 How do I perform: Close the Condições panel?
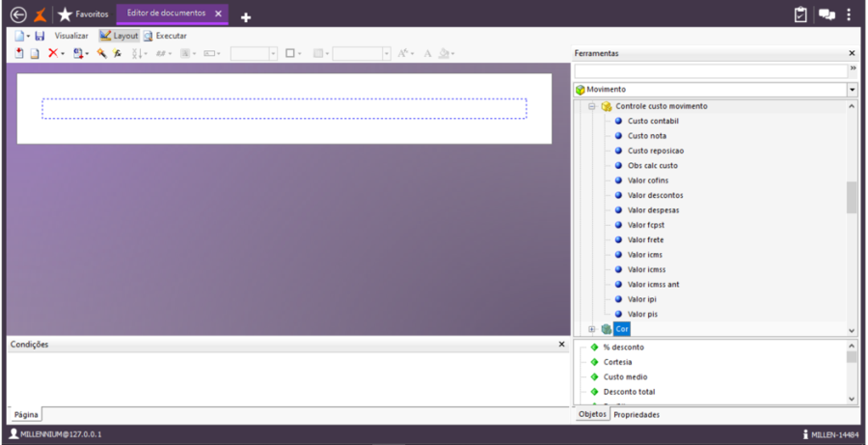(562, 345)
